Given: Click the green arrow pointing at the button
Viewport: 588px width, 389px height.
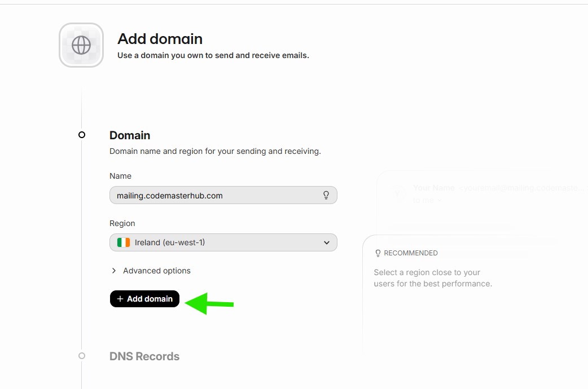Looking at the screenshot, I should point(209,303).
